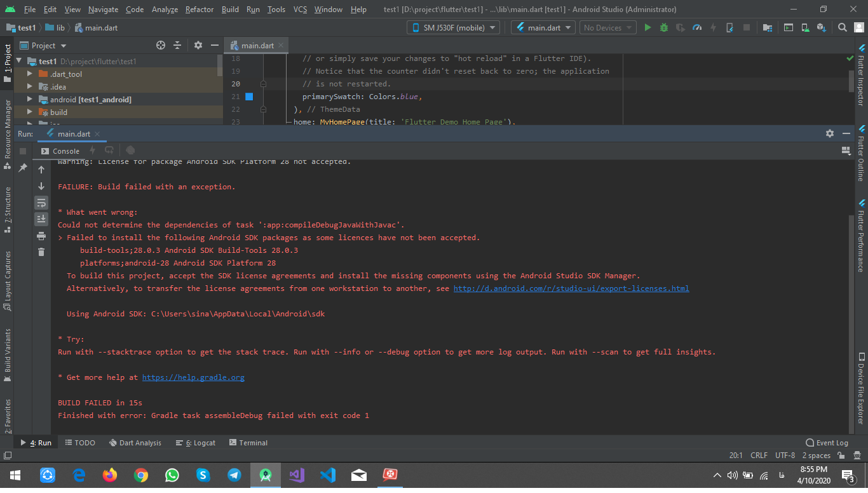The height and width of the screenshot is (493, 868).
Task: Open the Event Log button
Action: (827, 443)
